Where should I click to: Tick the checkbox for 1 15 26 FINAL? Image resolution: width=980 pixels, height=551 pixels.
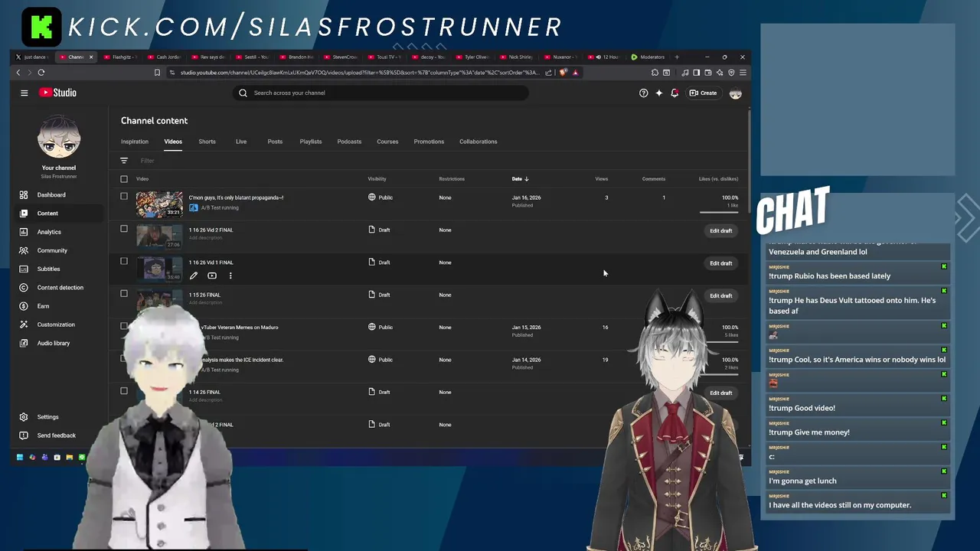pyautogui.click(x=124, y=293)
